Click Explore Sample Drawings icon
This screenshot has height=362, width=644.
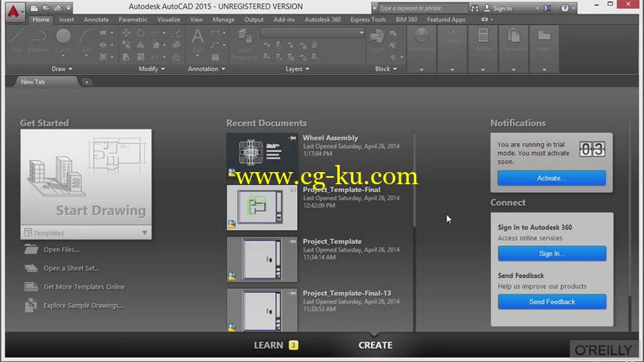(x=31, y=306)
